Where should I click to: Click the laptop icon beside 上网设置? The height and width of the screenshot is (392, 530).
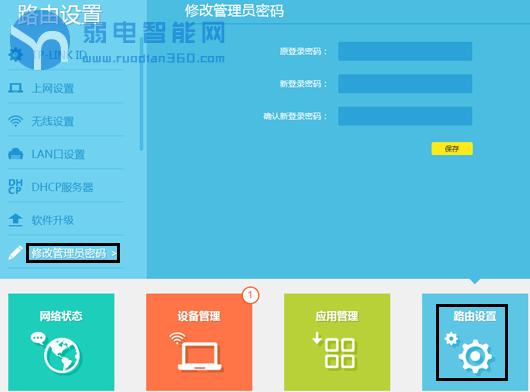point(16,88)
